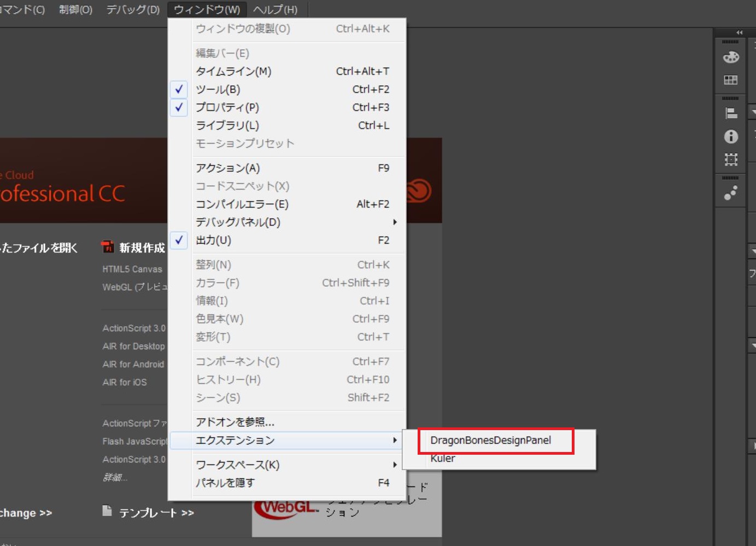Click the WebGL (プレビュー) link

point(135,287)
